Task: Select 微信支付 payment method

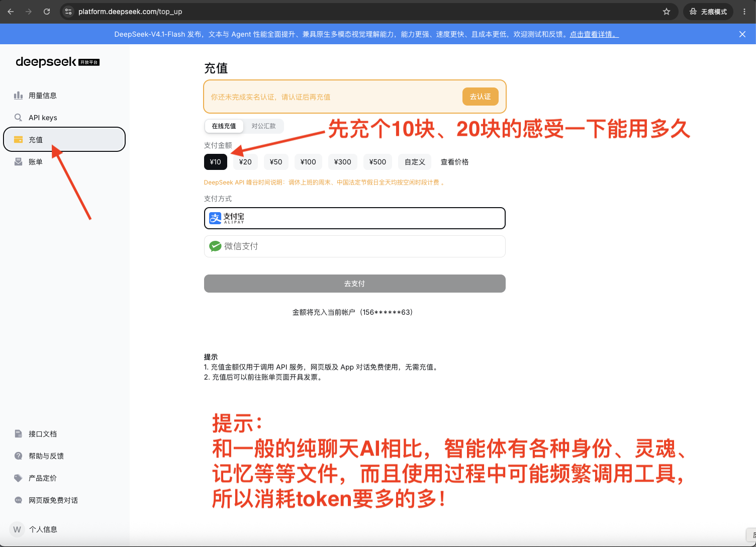Action: [x=355, y=246]
